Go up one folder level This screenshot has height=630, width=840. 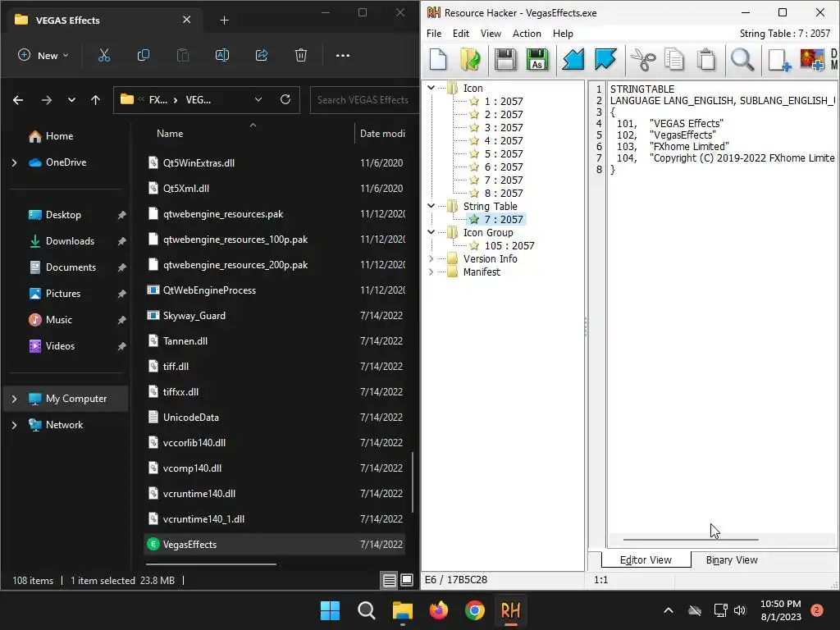pos(95,100)
